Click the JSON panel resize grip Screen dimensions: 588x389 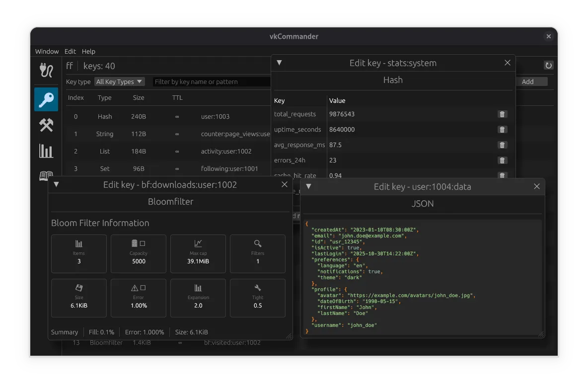click(x=541, y=334)
